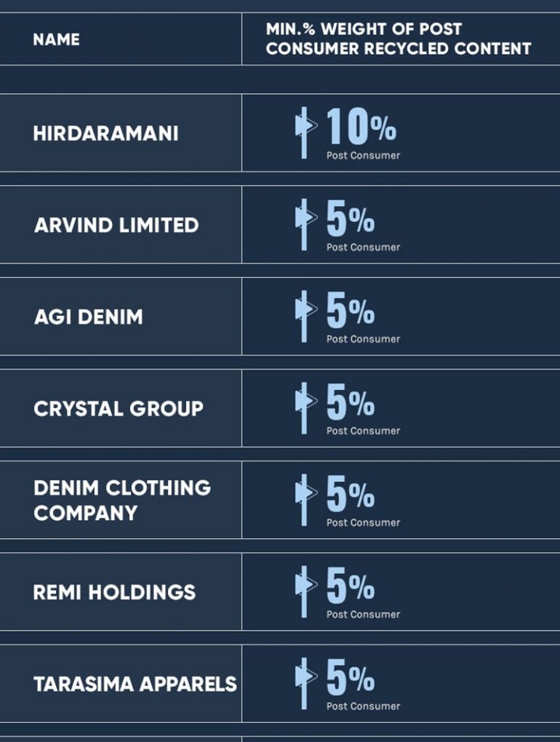
Task: Click the 5% value for Arvind Limited
Action: [351, 218]
